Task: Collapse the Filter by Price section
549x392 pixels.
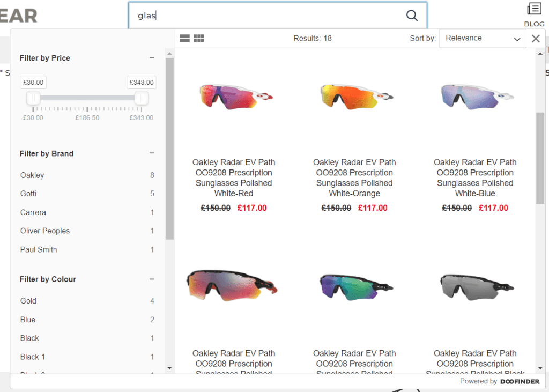Action: (x=152, y=58)
